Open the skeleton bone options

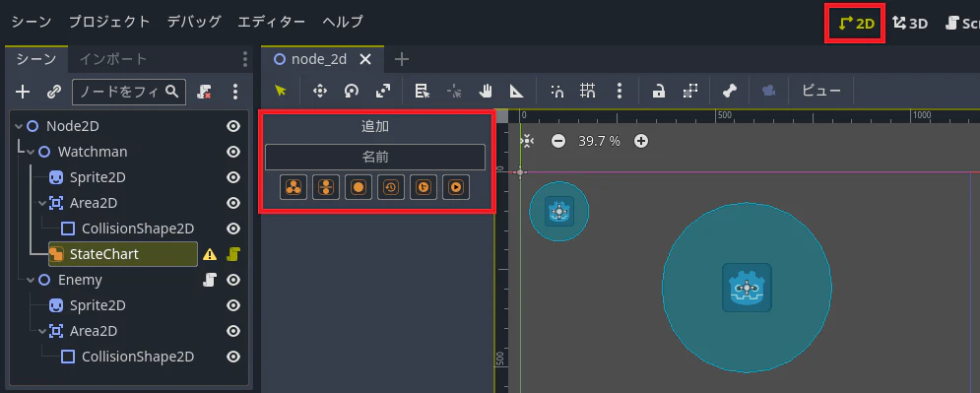(730, 92)
